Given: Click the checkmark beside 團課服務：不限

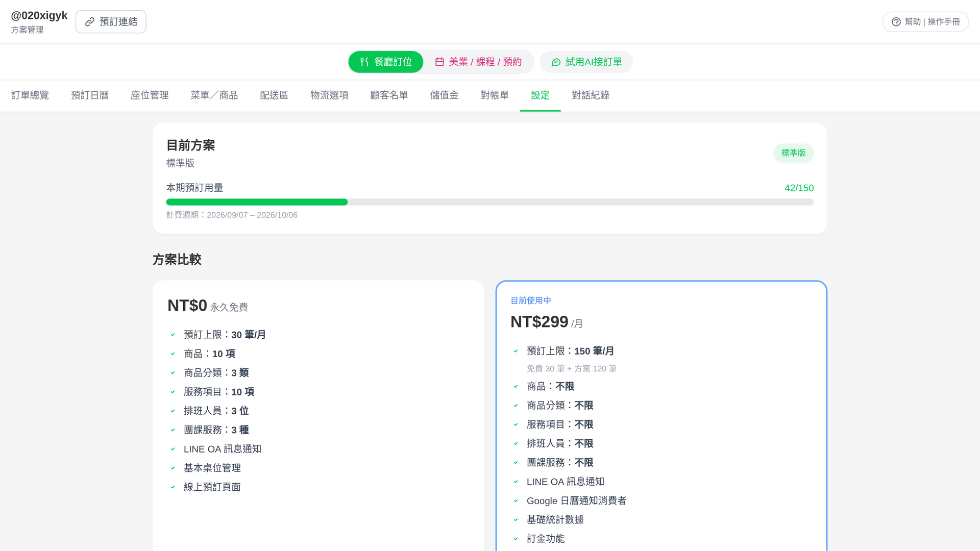Looking at the screenshot, I should [x=516, y=463].
